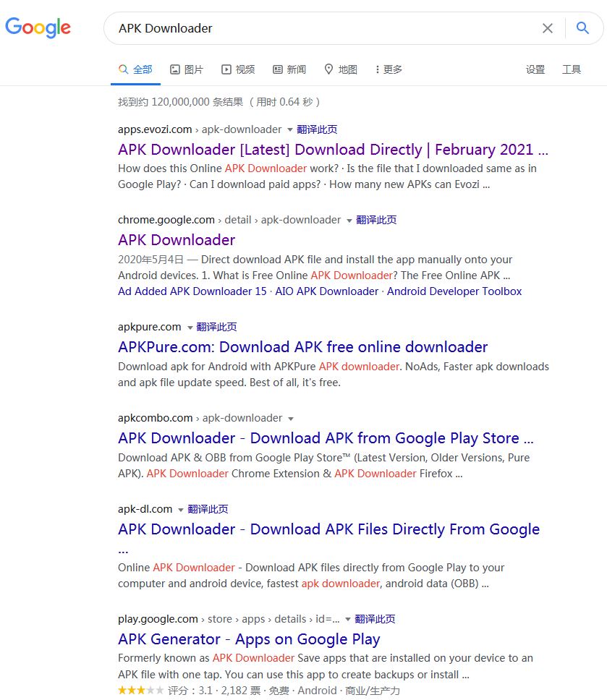Open APKPure.com Download APK result

tap(302, 347)
